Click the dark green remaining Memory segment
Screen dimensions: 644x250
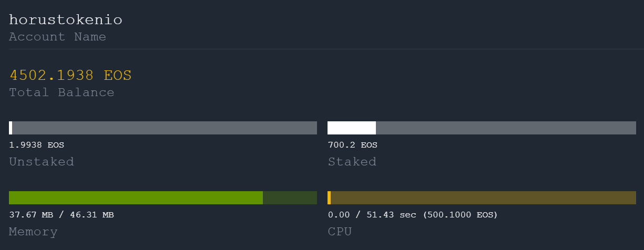[x=290, y=197]
